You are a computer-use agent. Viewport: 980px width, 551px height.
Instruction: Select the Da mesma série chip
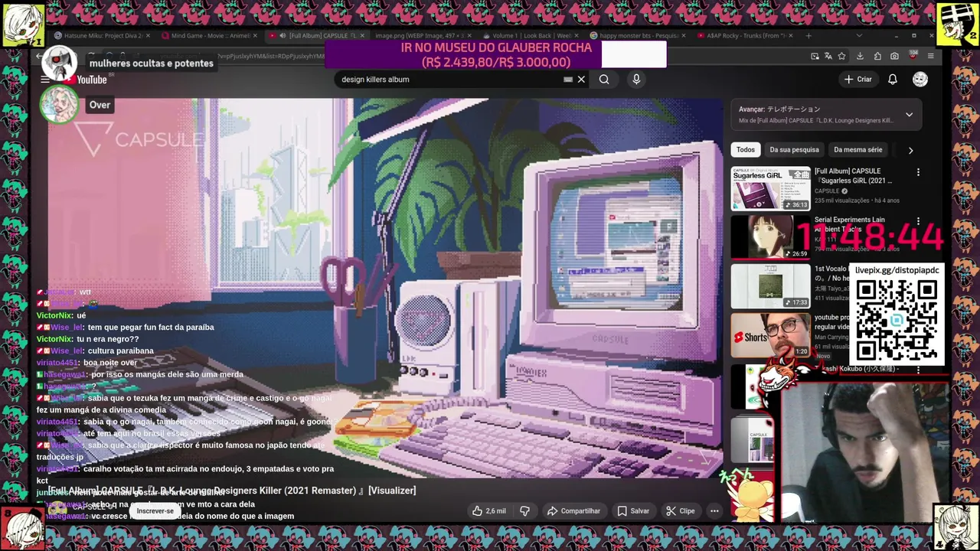coord(857,150)
